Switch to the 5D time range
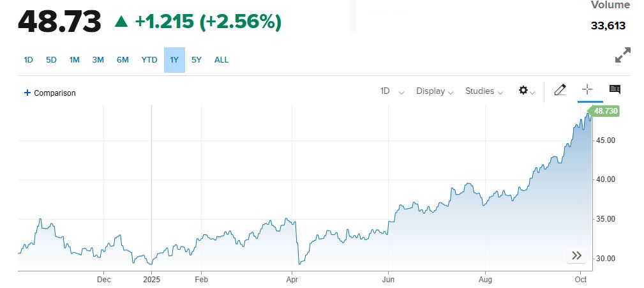This screenshot has width=644, height=288. click(51, 60)
